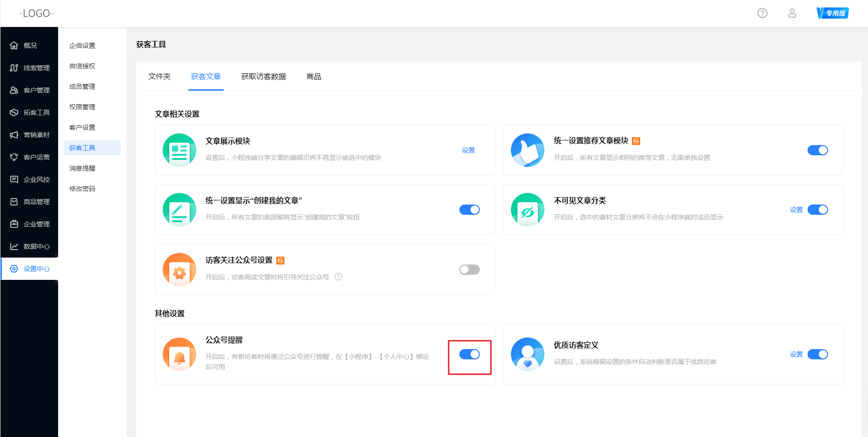Open 企微设置 in the submenu
The image size is (868, 437).
tap(82, 46)
